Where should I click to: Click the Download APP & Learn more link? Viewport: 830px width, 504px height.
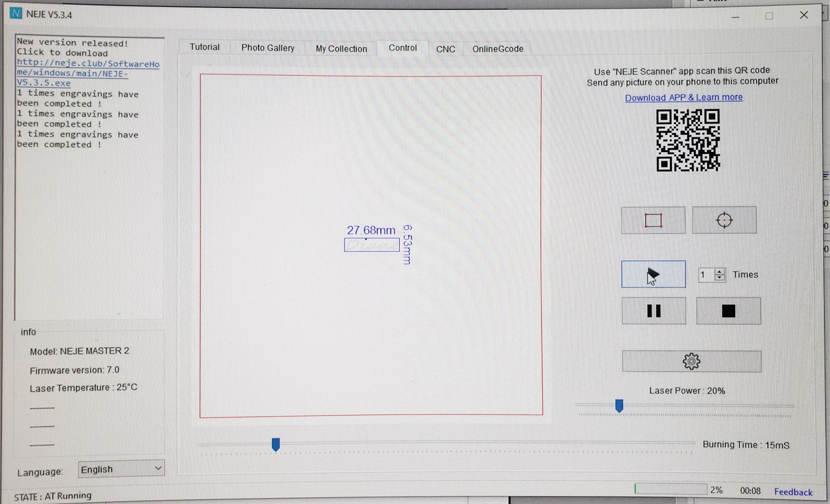684,98
